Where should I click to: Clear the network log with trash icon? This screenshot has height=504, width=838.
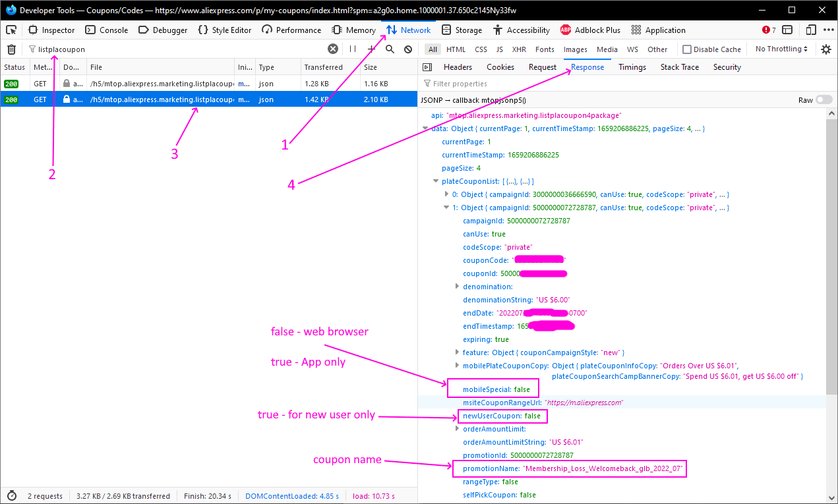(11, 49)
